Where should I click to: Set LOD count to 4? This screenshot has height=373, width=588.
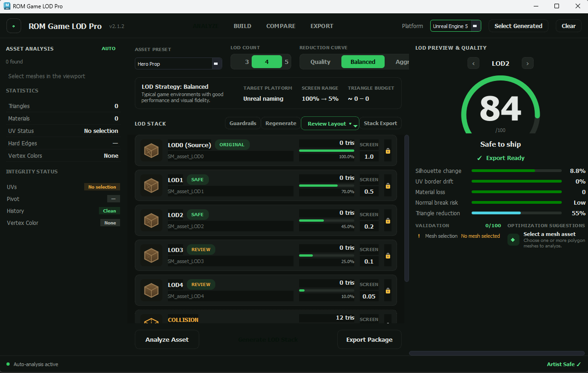[267, 62]
